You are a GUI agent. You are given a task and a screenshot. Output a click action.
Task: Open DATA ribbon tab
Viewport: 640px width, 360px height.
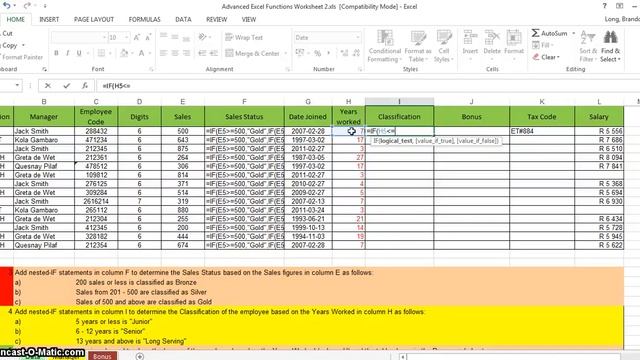click(x=183, y=19)
